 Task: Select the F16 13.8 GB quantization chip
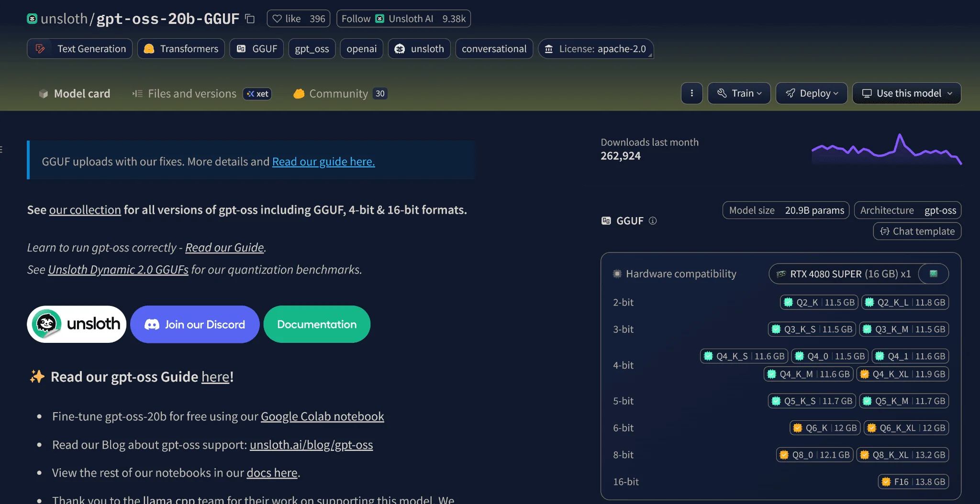pyautogui.click(x=913, y=482)
